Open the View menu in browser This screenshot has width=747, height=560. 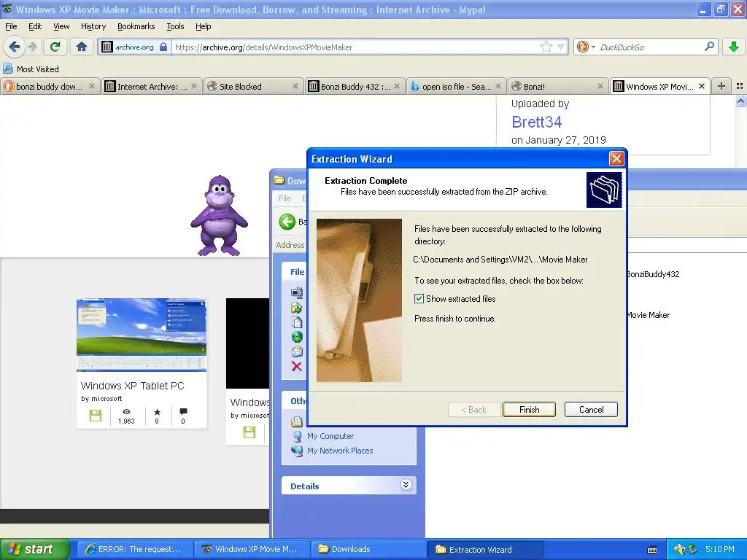coord(61,27)
